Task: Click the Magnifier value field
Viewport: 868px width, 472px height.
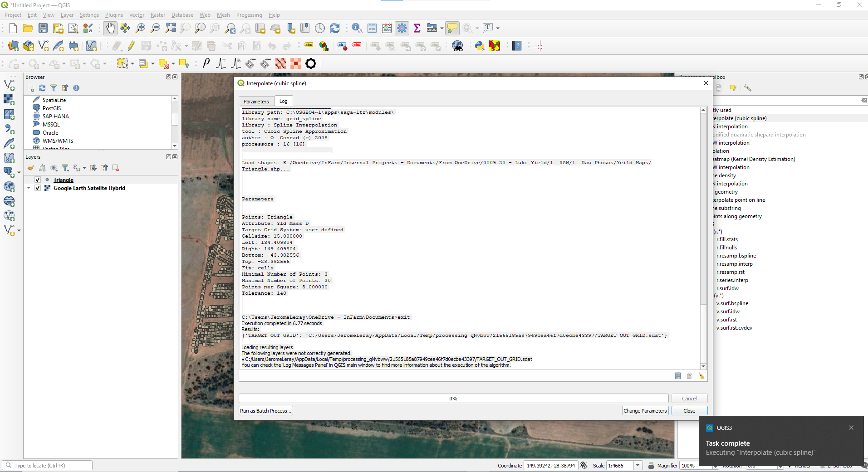Action: coord(696,466)
